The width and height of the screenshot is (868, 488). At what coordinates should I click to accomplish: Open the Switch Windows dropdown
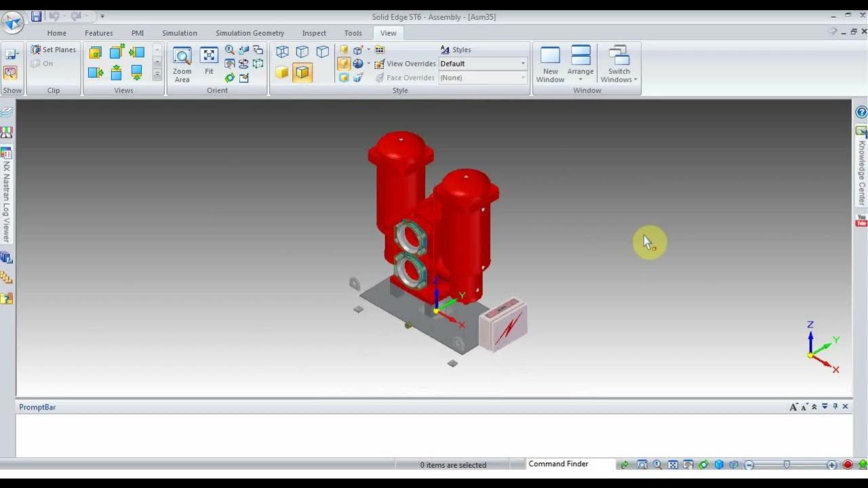tap(618, 65)
